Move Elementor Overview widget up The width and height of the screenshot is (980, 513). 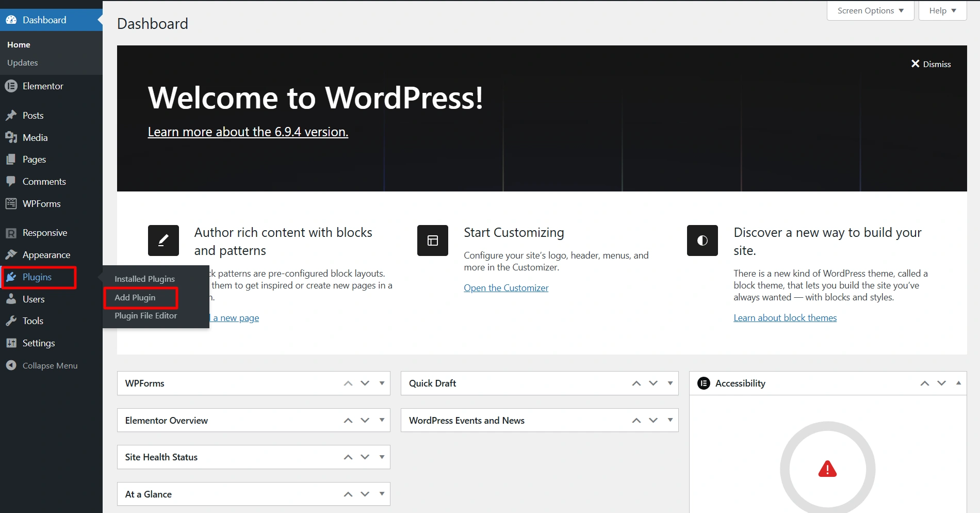click(348, 421)
